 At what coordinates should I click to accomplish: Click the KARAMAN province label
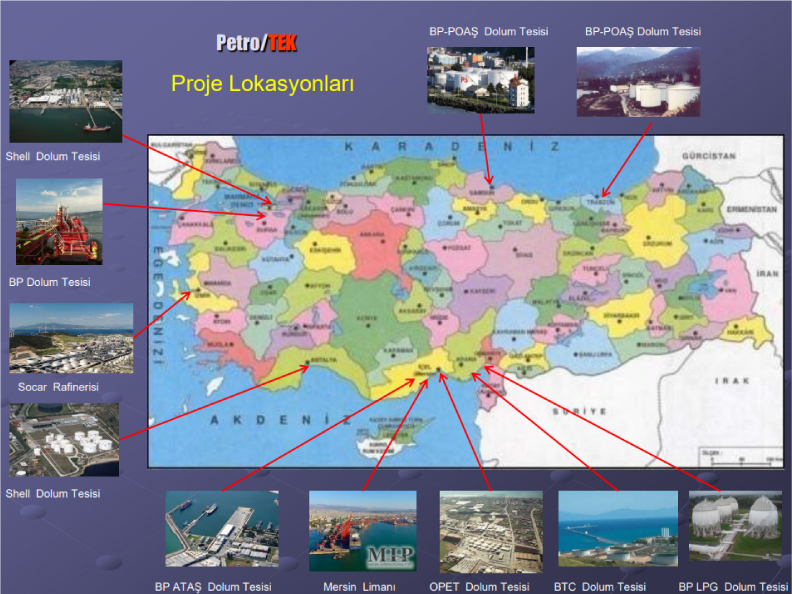[399, 350]
